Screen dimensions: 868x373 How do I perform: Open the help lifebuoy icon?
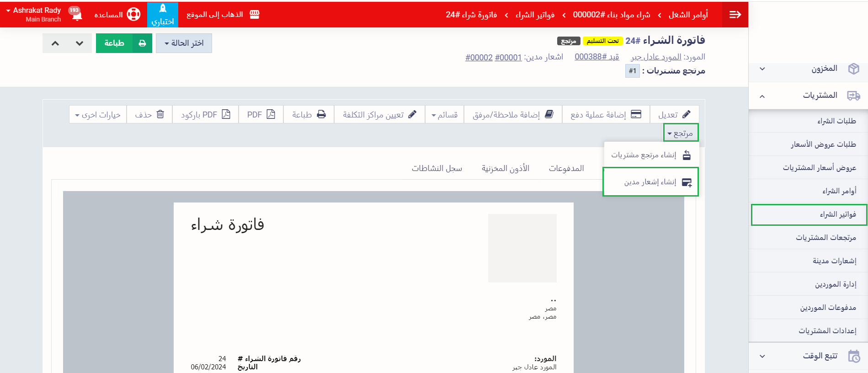click(133, 15)
